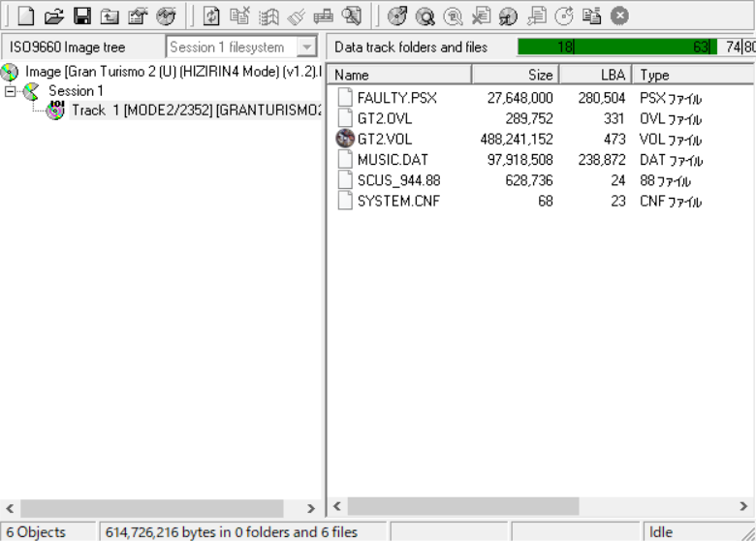Open an image file with the folder icon
Image resolution: width=756 pixels, height=541 pixels.
(x=54, y=16)
